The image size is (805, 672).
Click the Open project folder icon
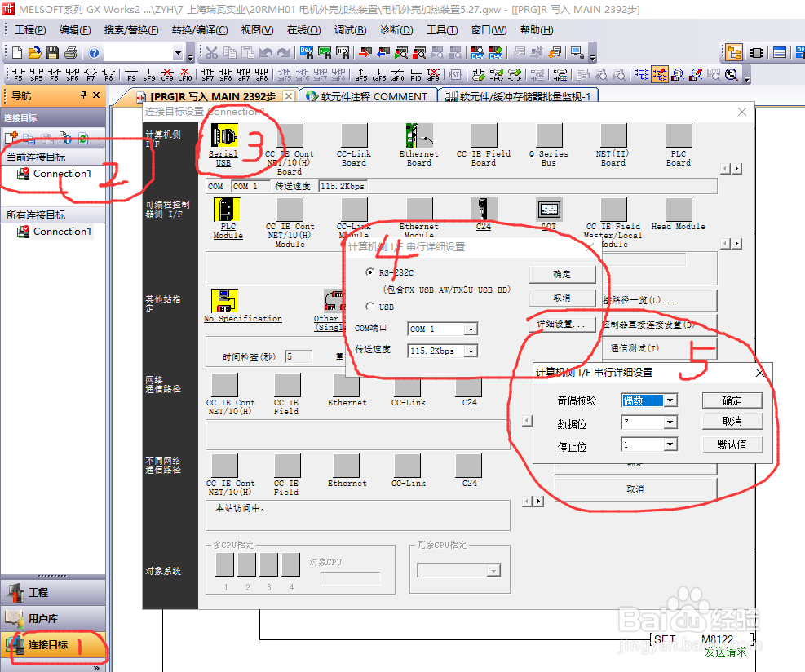[x=34, y=52]
